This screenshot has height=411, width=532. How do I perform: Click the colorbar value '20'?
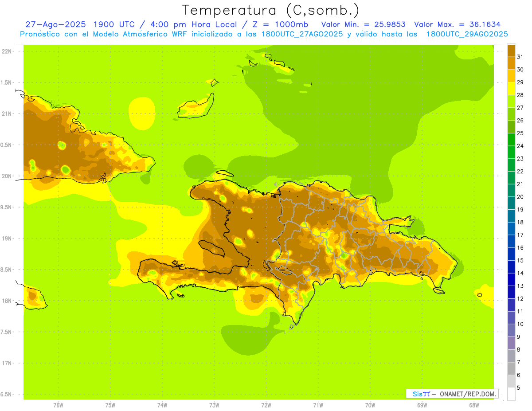point(520,197)
